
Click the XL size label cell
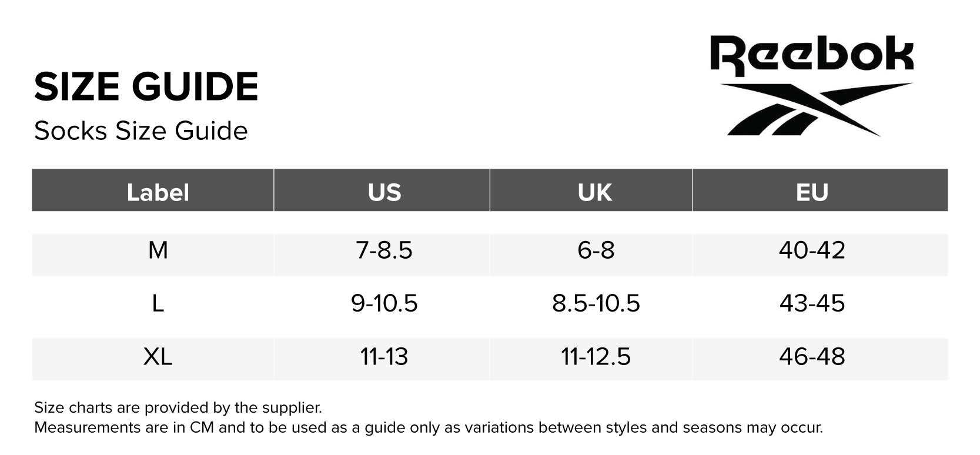point(158,356)
